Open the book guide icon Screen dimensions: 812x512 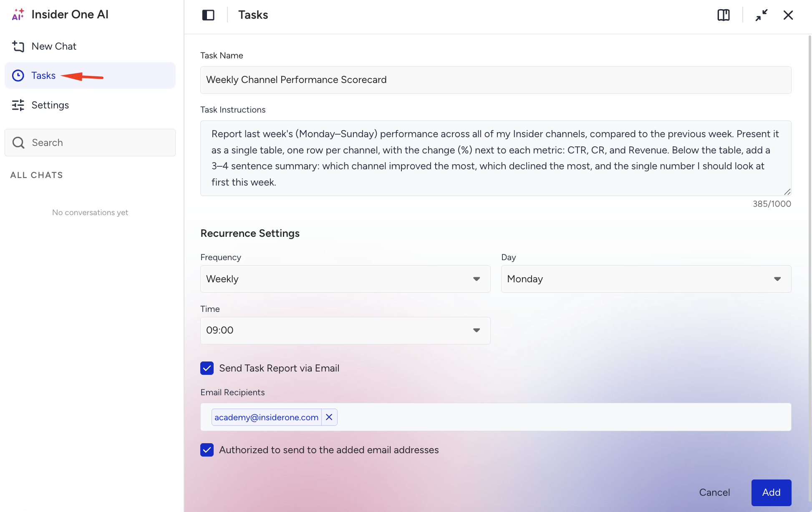click(724, 15)
